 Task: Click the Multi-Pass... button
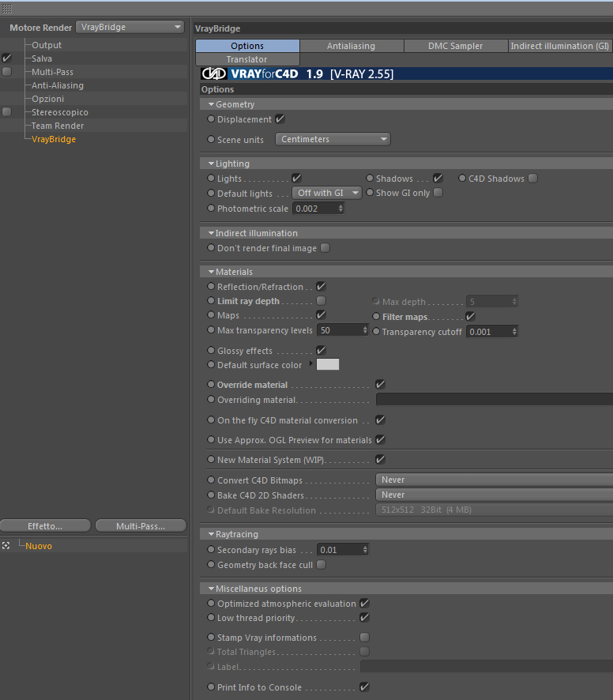141,526
